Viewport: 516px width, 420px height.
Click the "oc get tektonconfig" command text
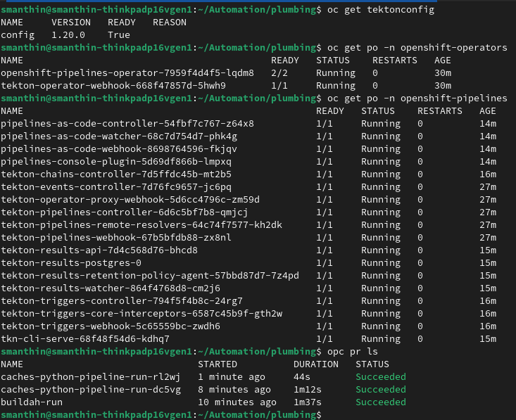pos(381,10)
